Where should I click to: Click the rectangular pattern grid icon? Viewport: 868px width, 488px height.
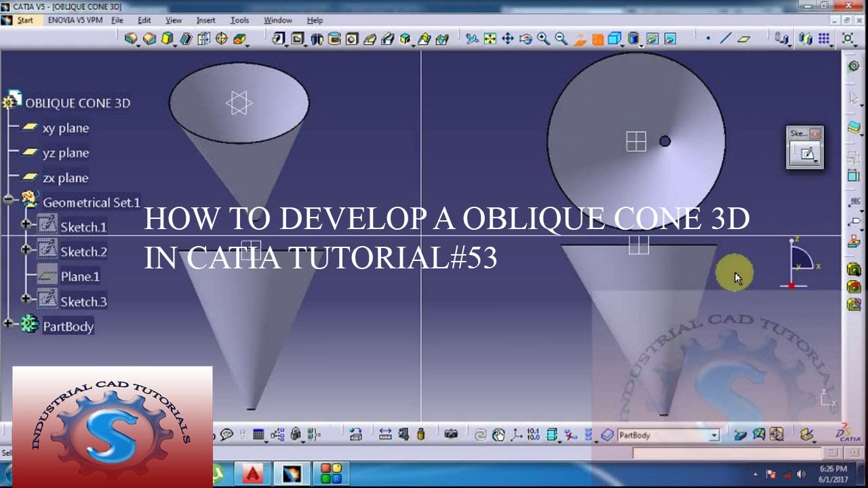pyautogui.click(x=824, y=39)
